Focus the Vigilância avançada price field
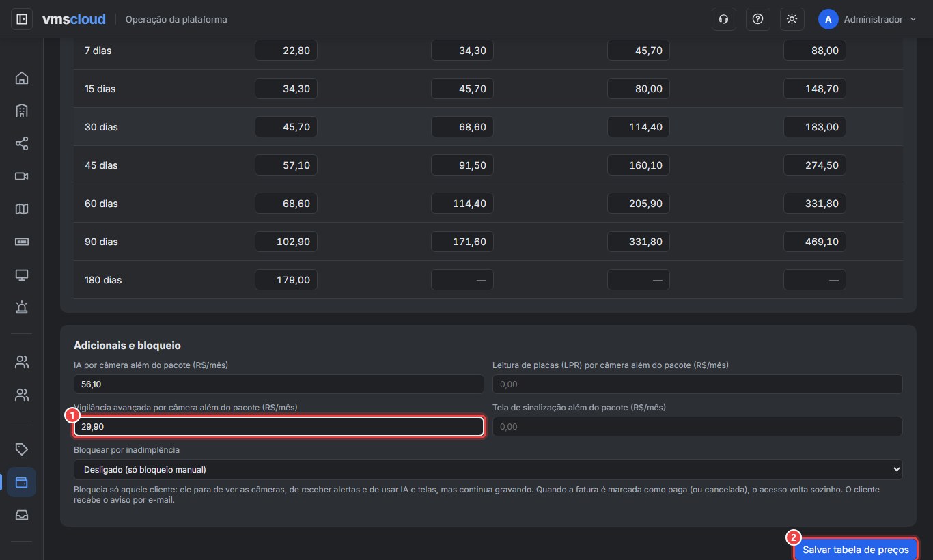The height and width of the screenshot is (560, 933). [279, 427]
